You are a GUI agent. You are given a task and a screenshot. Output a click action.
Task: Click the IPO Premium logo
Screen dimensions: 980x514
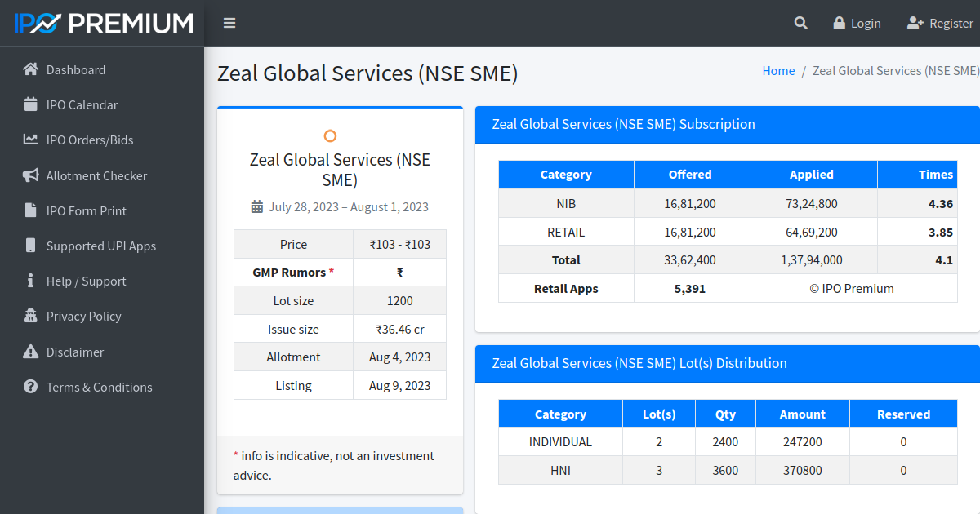(102, 22)
